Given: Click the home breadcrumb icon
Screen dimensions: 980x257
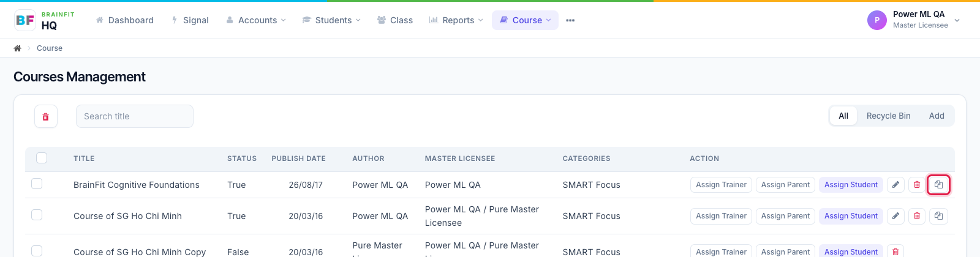Looking at the screenshot, I should [x=18, y=48].
